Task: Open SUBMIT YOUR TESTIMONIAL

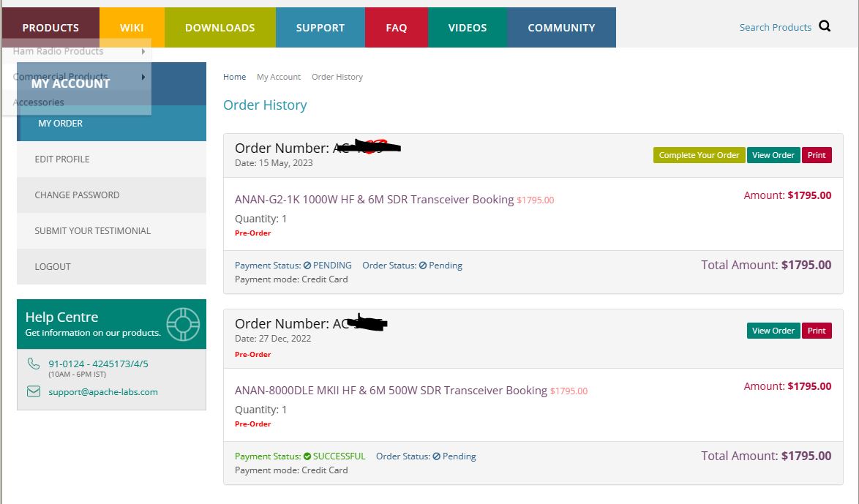Action: click(x=112, y=230)
